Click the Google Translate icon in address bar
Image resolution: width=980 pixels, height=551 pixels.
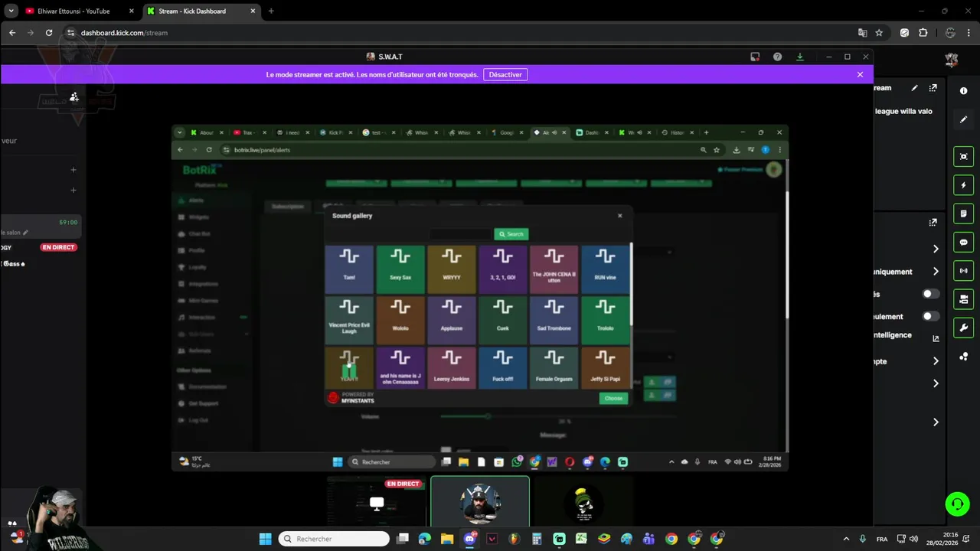click(862, 33)
